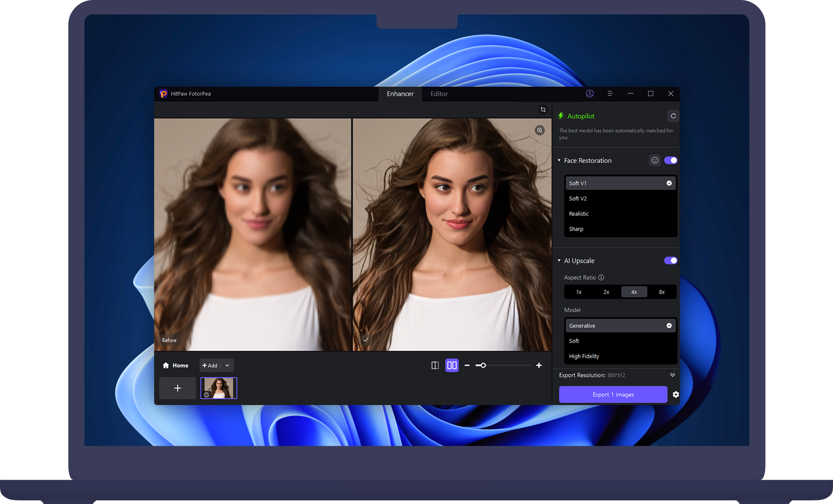Image resolution: width=833 pixels, height=504 pixels.
Task: Open the Add dropdown arrow
Action: click(227, 365)
